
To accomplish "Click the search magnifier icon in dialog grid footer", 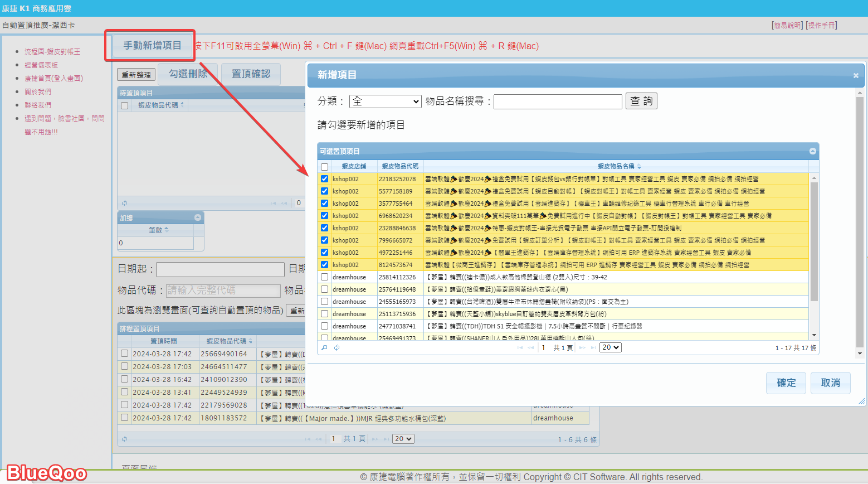I will pyautogui.click(x=324, y=347).
